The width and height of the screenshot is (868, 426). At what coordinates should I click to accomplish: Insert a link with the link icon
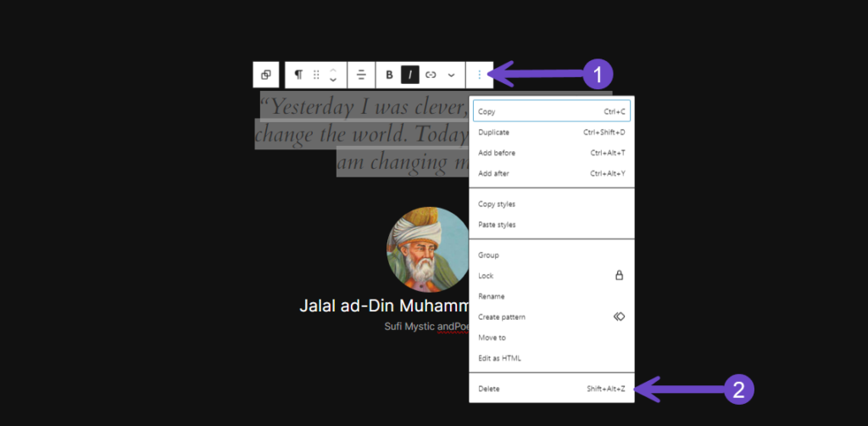431,75
